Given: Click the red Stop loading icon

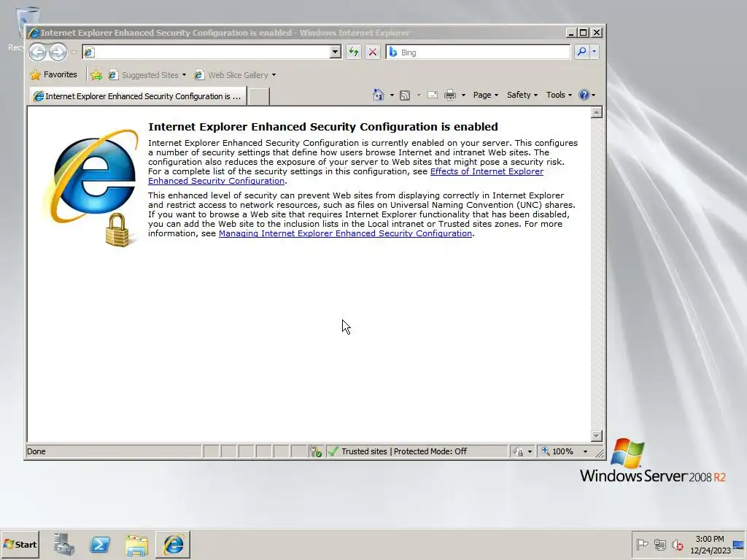Looking at the screenshot, I should [x=373, y=52].
